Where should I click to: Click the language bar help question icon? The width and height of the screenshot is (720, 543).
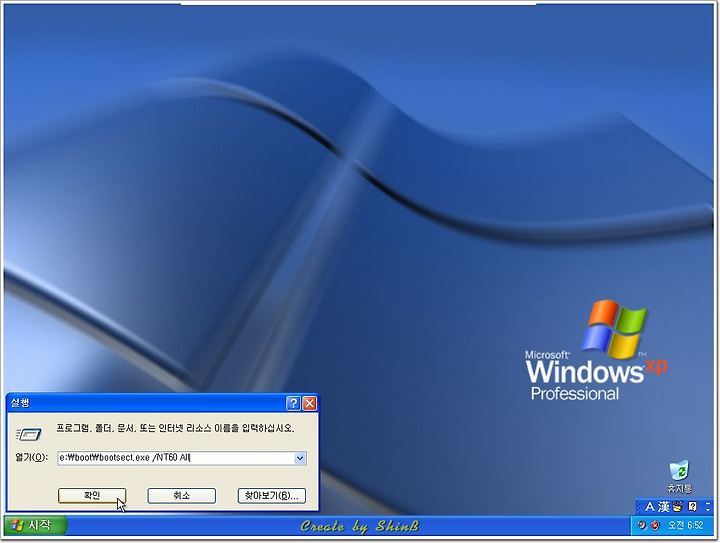pyautogui.click(x=692, y=507)
